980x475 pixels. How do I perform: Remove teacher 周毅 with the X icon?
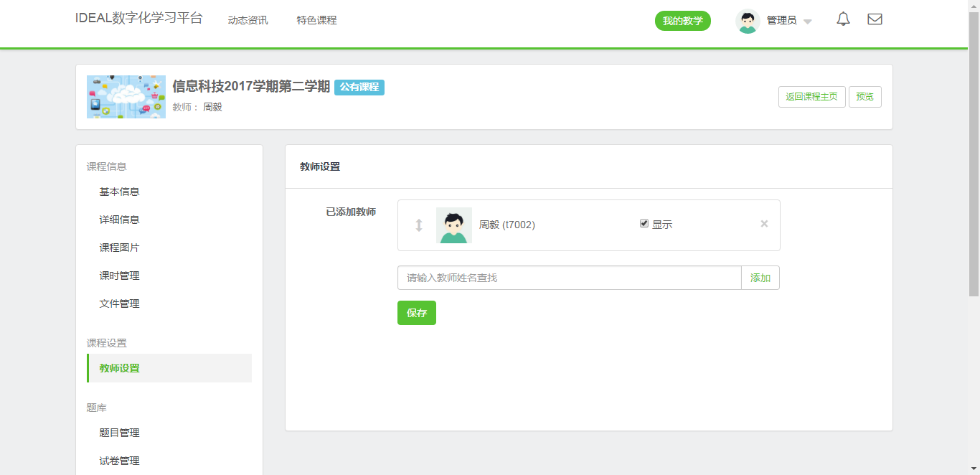tap(764, 224)
